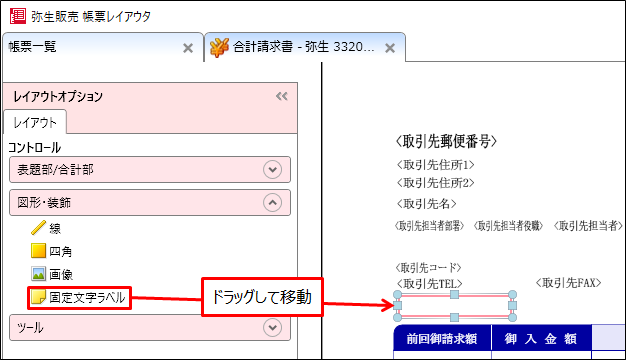Close the 合計請求書 tab
The image size is (626, 360).
click(x=390, y=48)
